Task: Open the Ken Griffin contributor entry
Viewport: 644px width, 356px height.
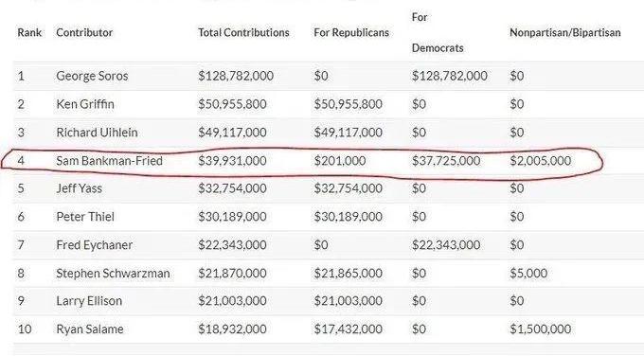Action: pos(85,104)
